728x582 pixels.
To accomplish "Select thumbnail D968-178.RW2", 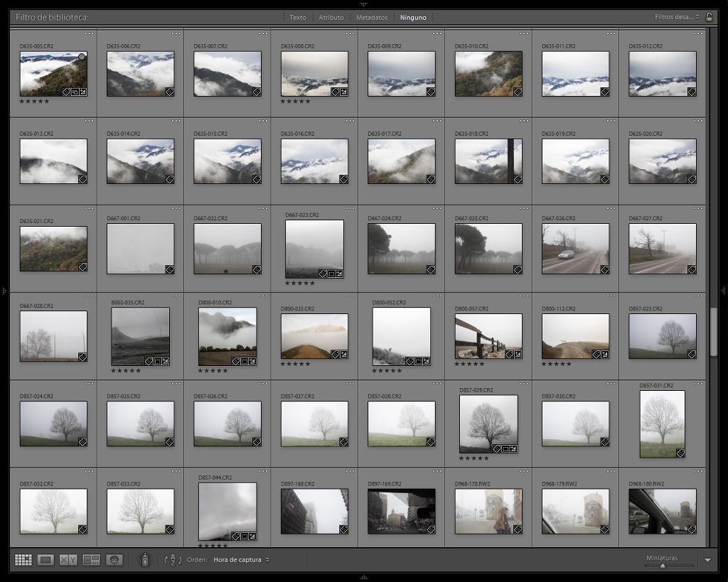I will tap(488, 512).
